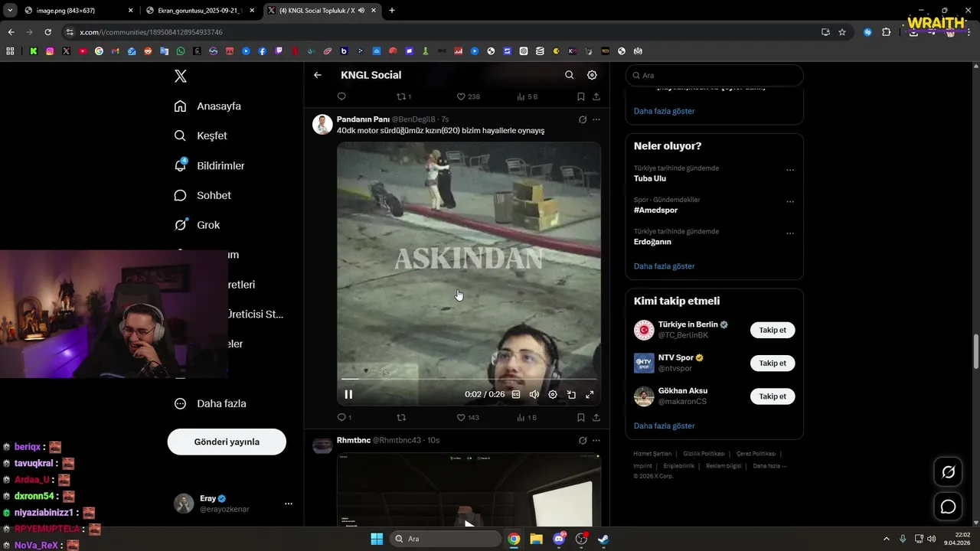The width and height of the screenshot is (980, 551).
Task: Click the Gönderi yayınla button
Action: pos(227,442)
